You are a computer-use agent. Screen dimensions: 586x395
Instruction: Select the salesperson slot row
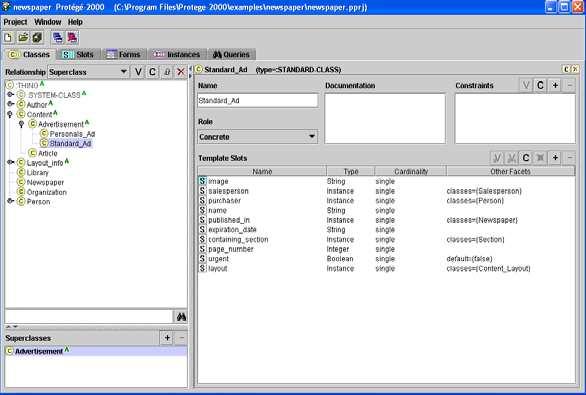pos(386,191)
